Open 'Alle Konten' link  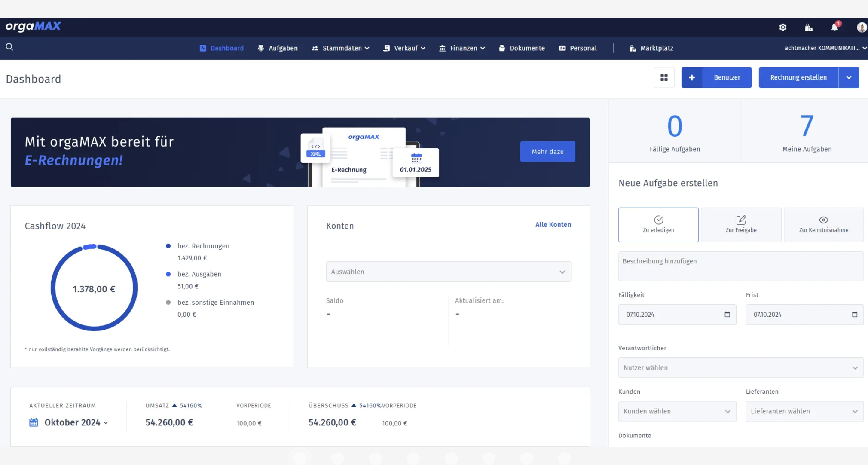(x=553, y=225)
